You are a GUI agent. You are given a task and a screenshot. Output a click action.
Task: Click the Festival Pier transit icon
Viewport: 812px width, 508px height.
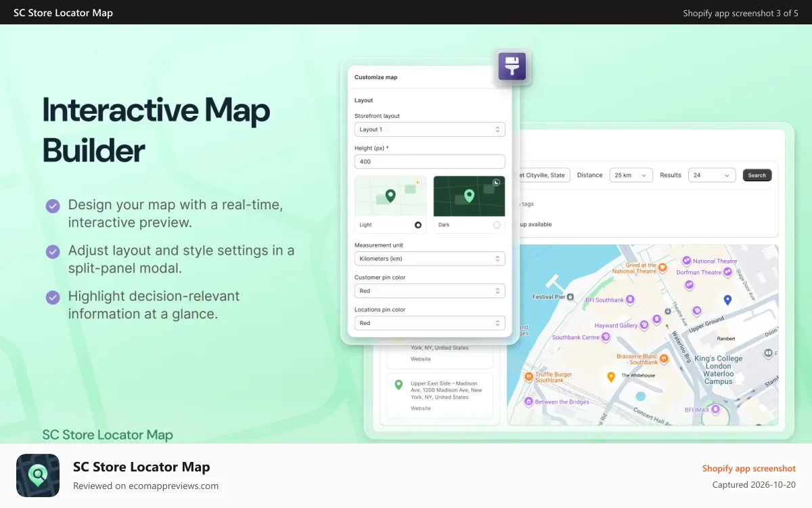[570, 297]
